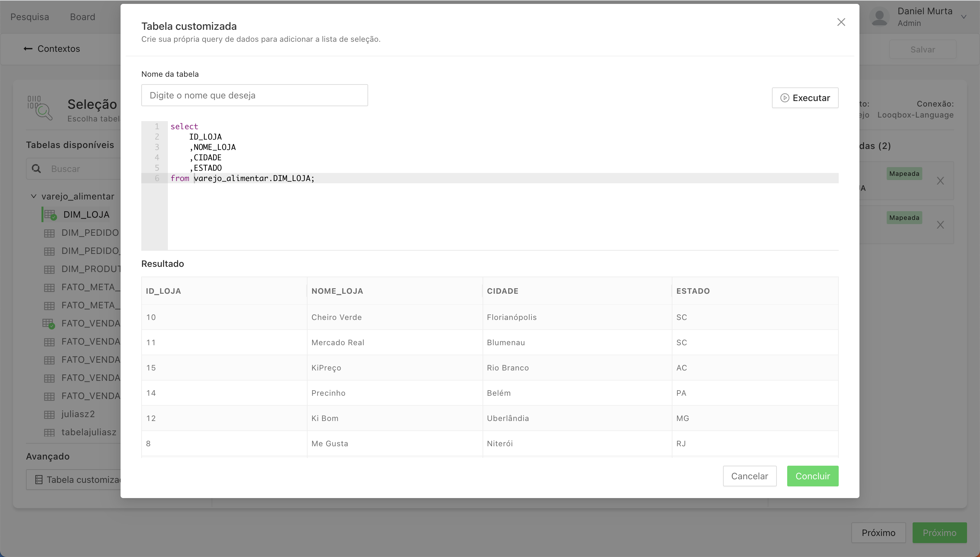Open the Pesquisa menu item
Screen dimensions: 980x557
pos(29,17)
